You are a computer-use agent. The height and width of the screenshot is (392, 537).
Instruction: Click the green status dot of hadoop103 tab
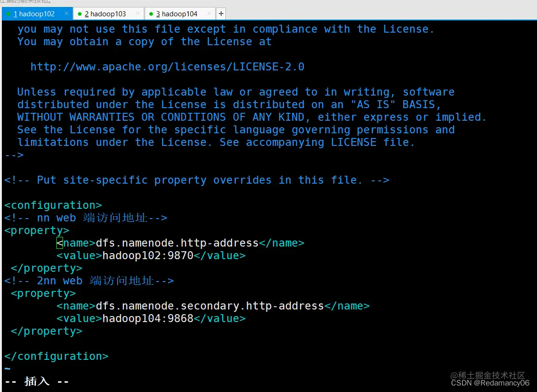[80, 14]
